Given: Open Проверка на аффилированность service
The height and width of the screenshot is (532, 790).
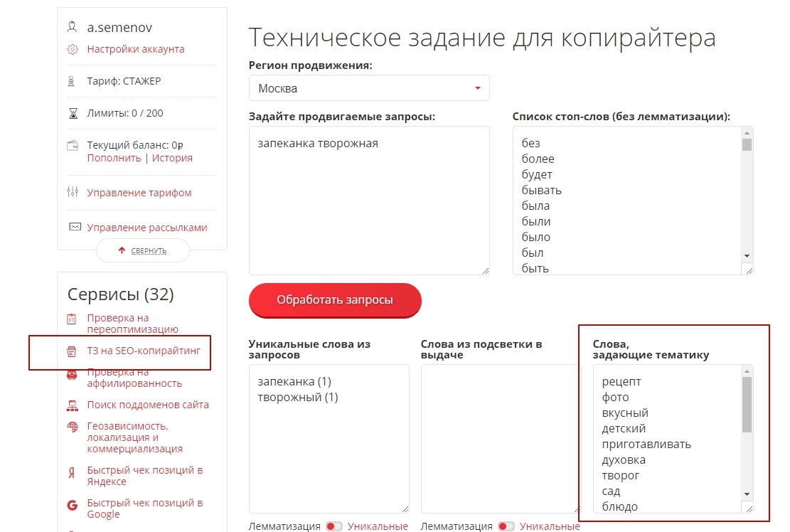Looking at the screenshot, I should [134, 378].
